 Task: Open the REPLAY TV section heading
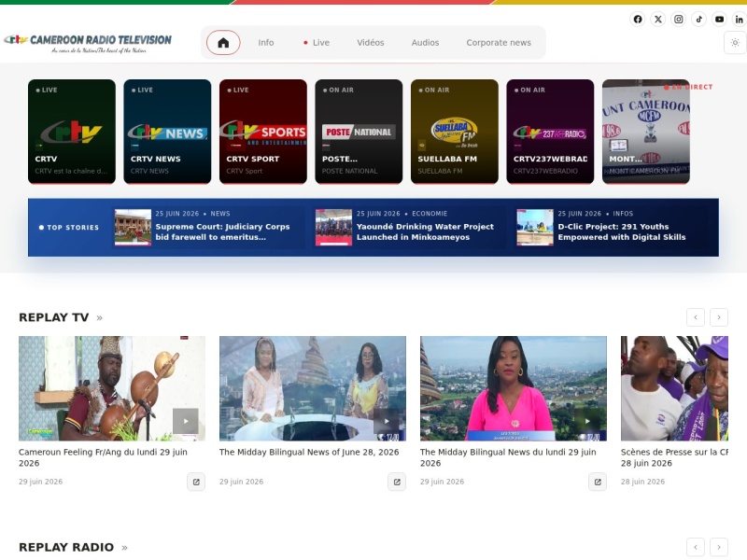(x=54, y=317)
